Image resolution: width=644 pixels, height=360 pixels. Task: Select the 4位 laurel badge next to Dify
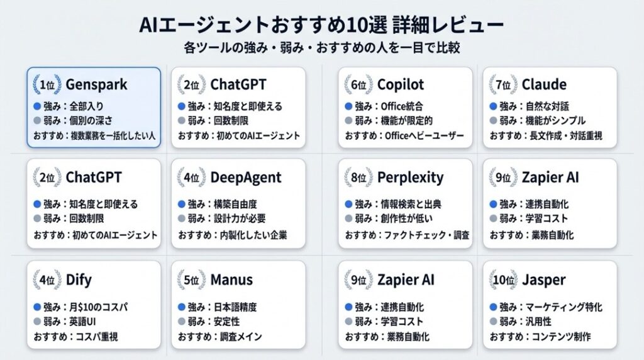coord(48,279)
